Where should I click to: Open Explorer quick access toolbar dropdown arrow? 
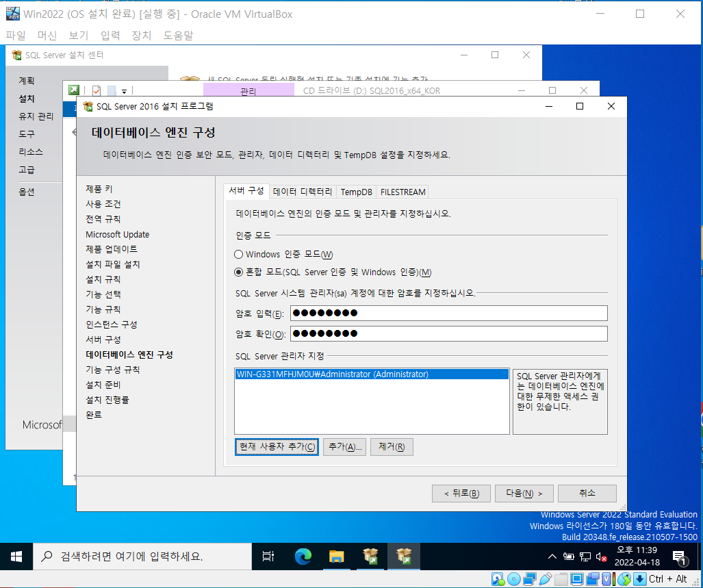click(124, 91)
